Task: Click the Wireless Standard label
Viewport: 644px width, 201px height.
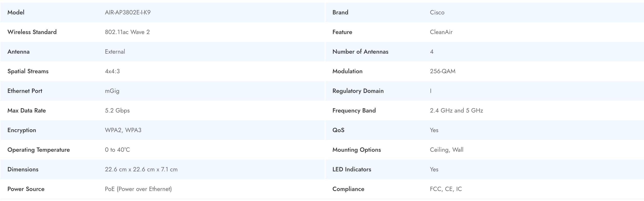Action: click(32, 32)
